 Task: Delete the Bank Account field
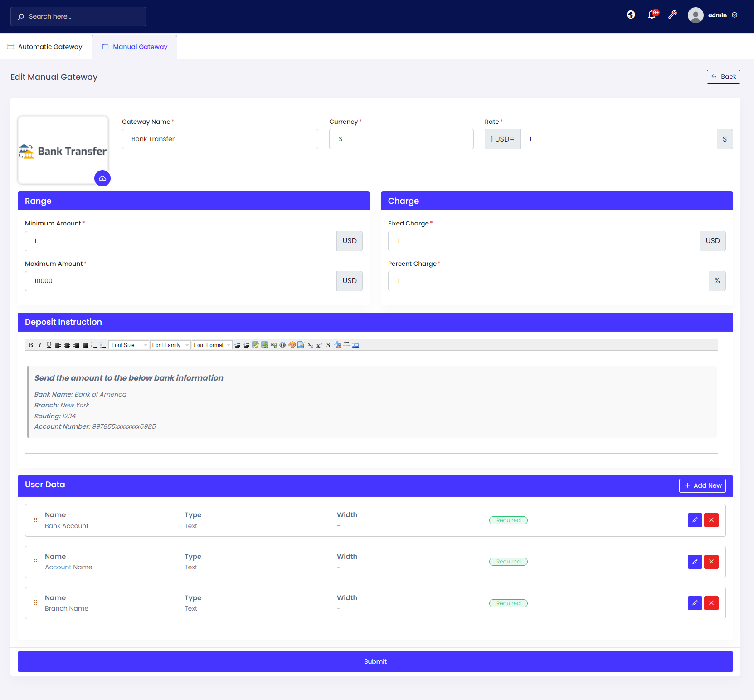click(711, 520)
